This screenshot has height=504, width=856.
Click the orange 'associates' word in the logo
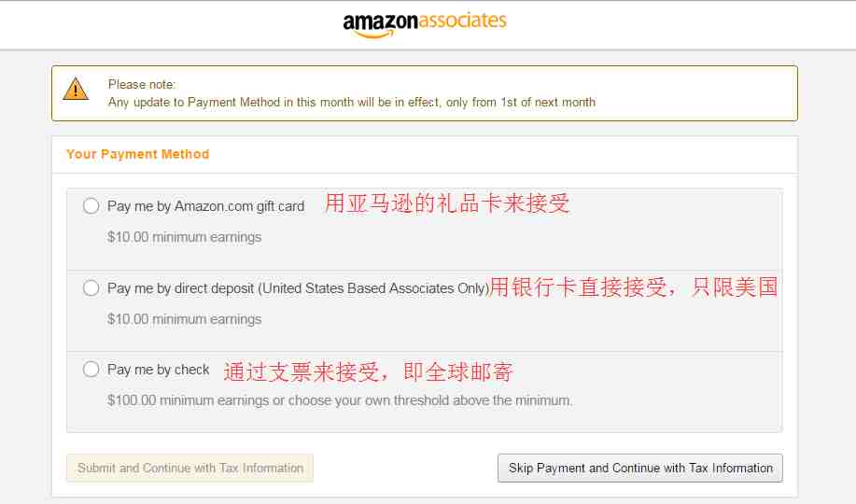point(463,21)
